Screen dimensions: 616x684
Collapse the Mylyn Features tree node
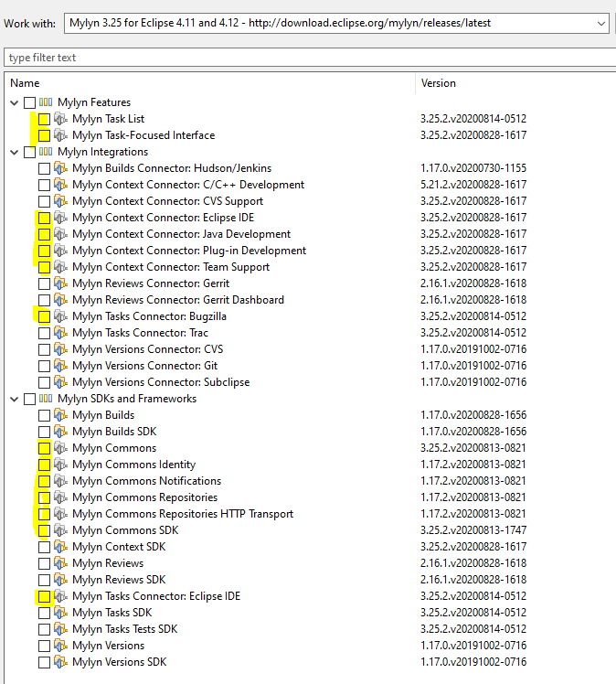(15, 103)
